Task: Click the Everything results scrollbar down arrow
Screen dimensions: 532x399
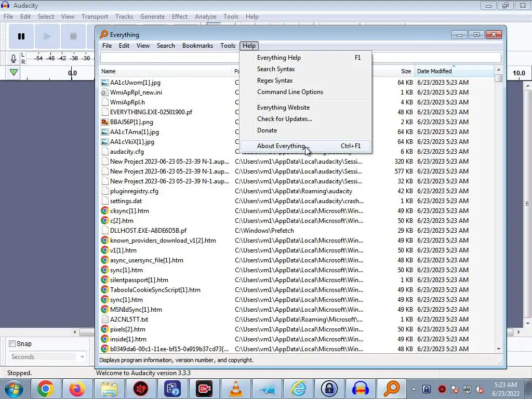Action: pyautogui.click(x=498, y=349)
